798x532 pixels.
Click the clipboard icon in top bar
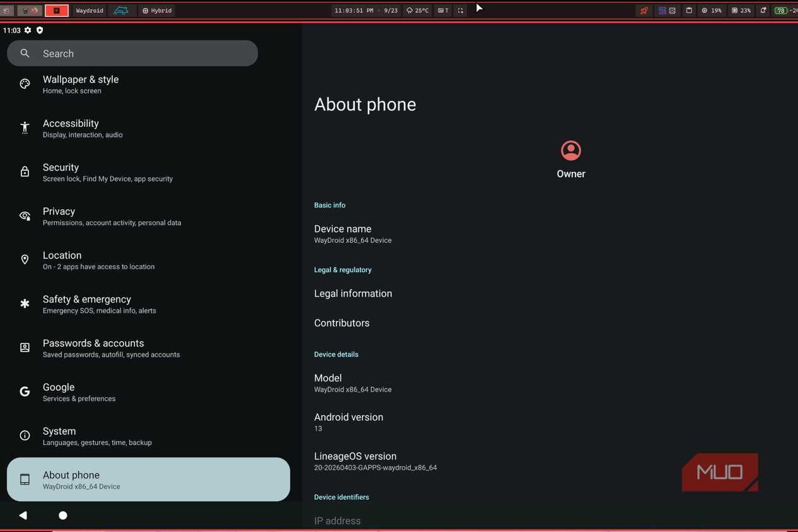[689, 11]
